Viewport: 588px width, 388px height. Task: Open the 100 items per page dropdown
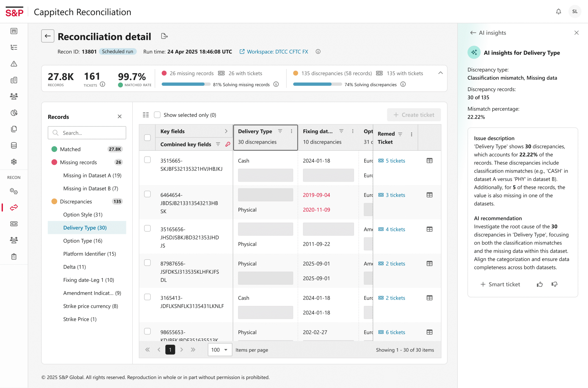[220, 350]
